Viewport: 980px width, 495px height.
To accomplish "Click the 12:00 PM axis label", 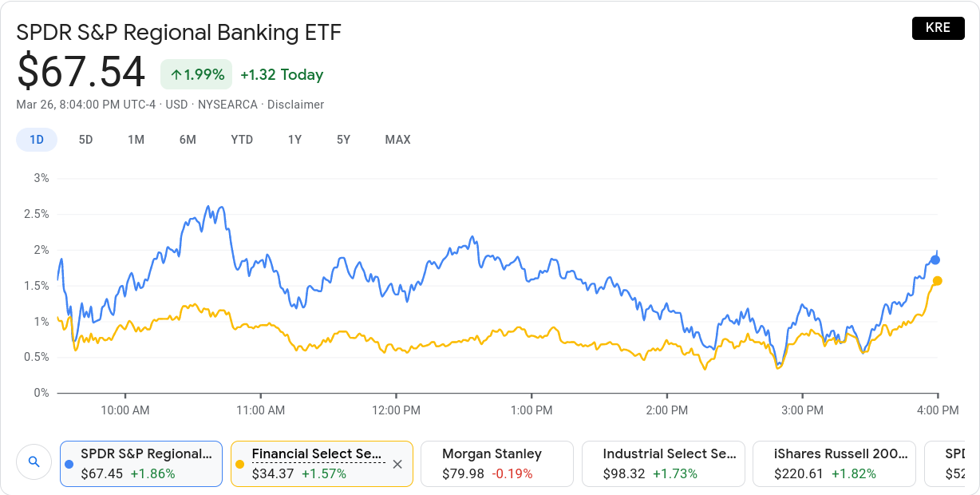I will [x=397, y=410].
